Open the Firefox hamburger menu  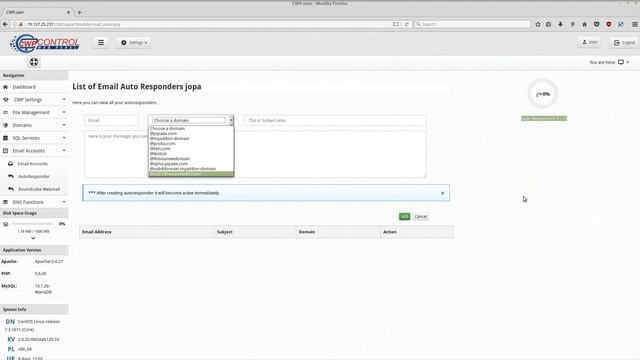tap(635, 24)
